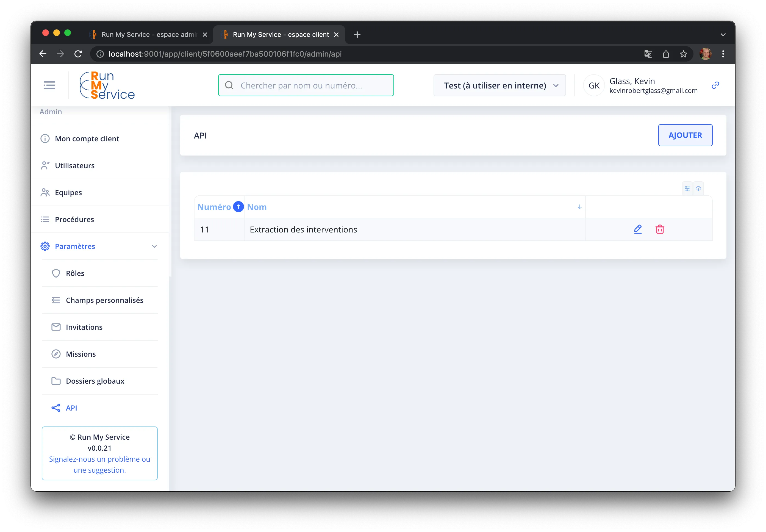Toggle the hamburger sidebar menu
This screenshot has width=766, height=532.
pos(49,85)
